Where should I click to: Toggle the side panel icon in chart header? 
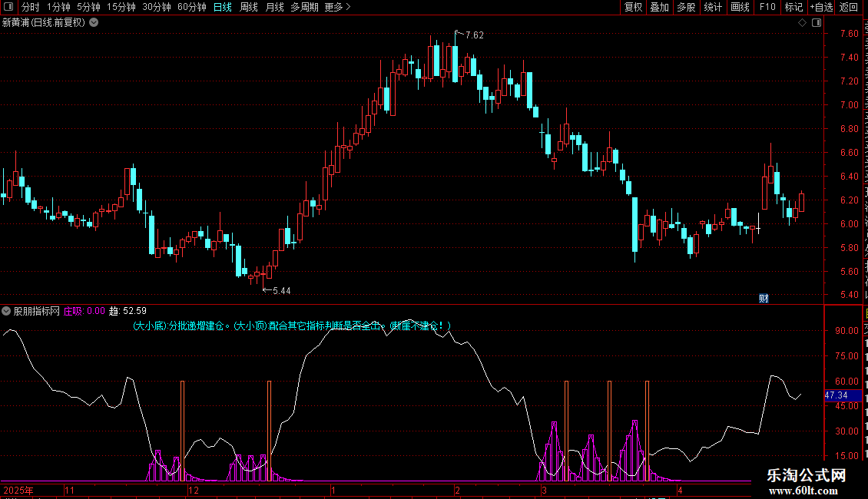click(817, 23)
